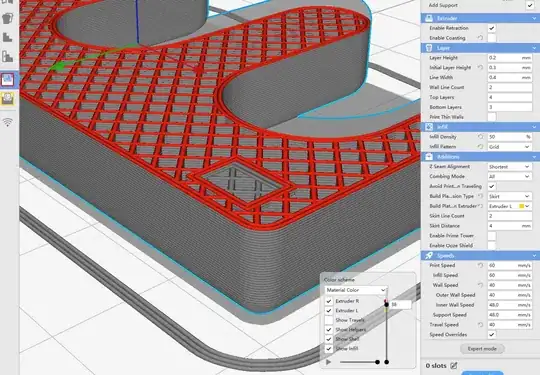The width and height of the screenshot is (540, 375).
Task: Click the edit icon beside 0 slots
Action: tap(454, 365)
